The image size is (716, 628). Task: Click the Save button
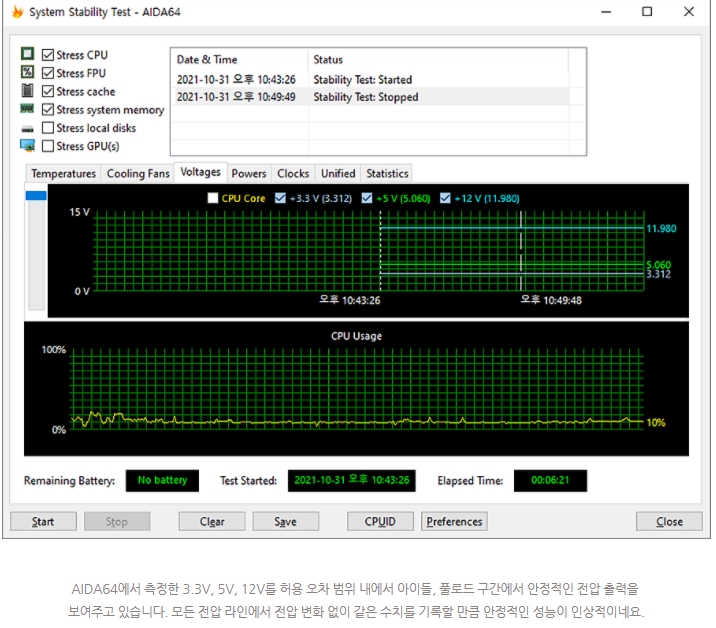tap(285, 521)
